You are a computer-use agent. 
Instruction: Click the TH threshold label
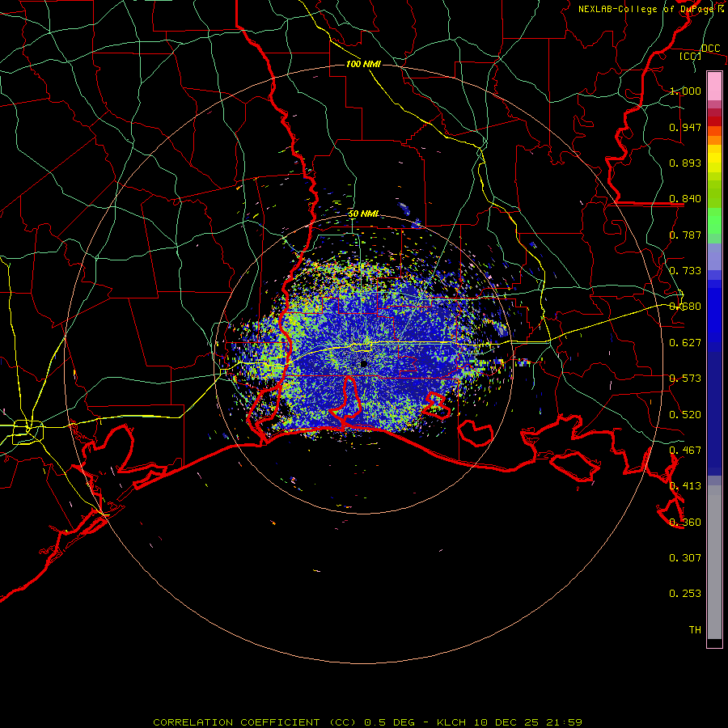(695, 630)
